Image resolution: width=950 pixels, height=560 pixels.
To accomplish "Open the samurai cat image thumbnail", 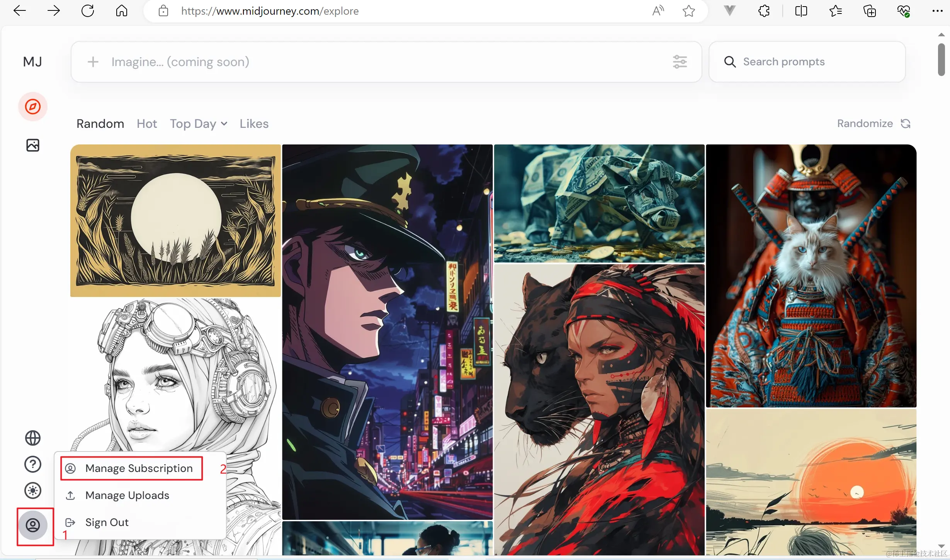I will click(811, 276).
